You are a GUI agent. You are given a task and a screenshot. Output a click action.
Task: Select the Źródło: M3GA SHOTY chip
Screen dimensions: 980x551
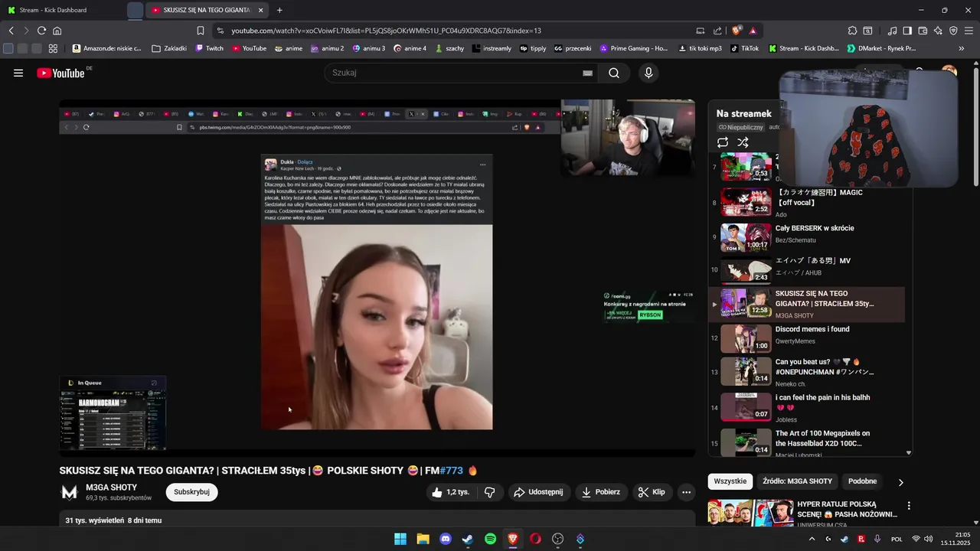click(x=797, y=481)
